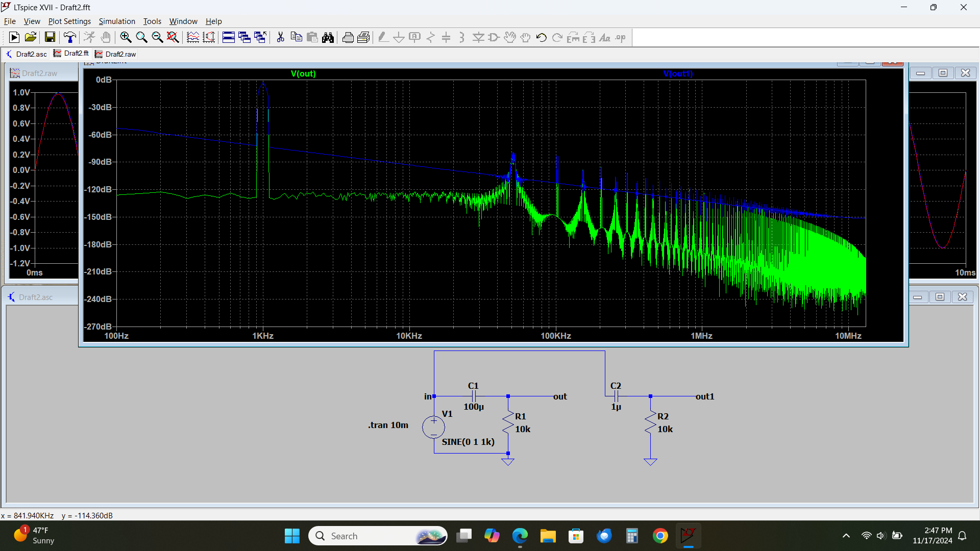The width and height of the screenshot is (980, 551).
Task: Click the Redo arrow icon
Action: (x=557, y=37)
